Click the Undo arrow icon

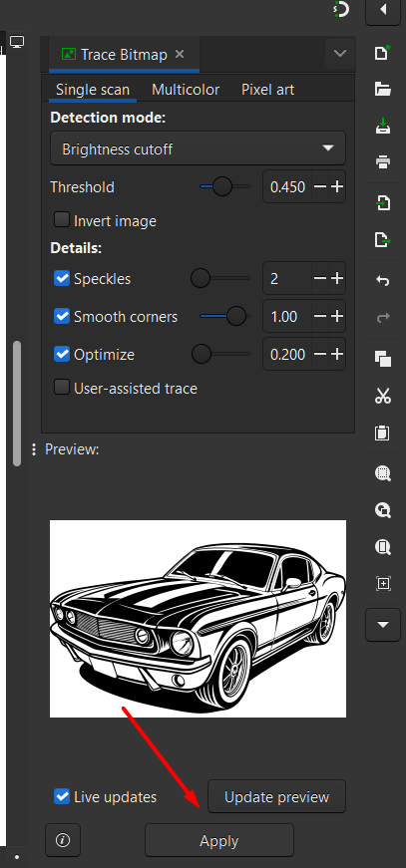(383, 281)
